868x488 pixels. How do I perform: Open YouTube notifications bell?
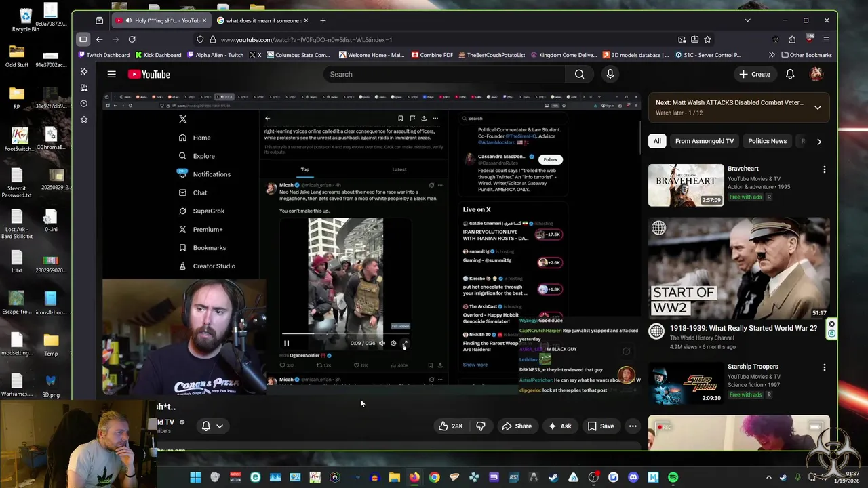790,75
